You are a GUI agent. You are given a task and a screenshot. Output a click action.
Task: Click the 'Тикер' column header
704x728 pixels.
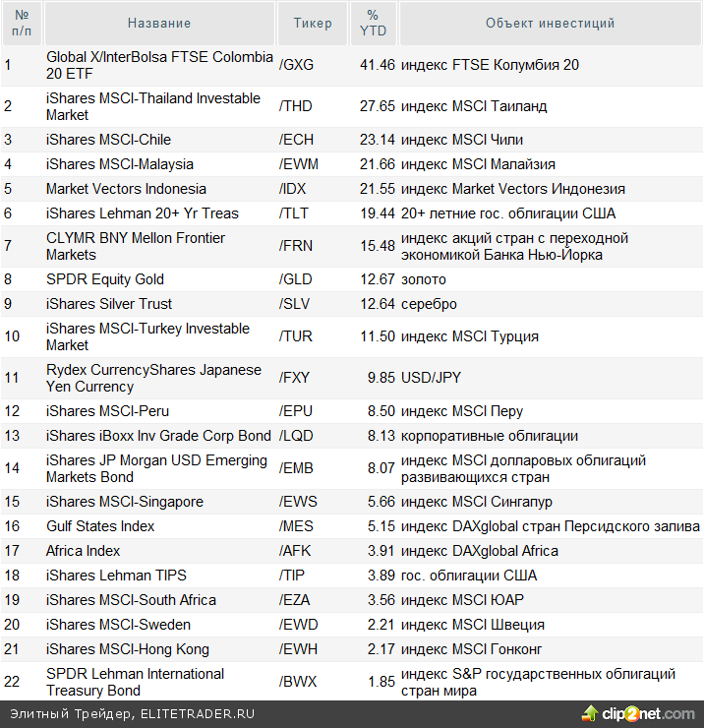pos(313,23)
